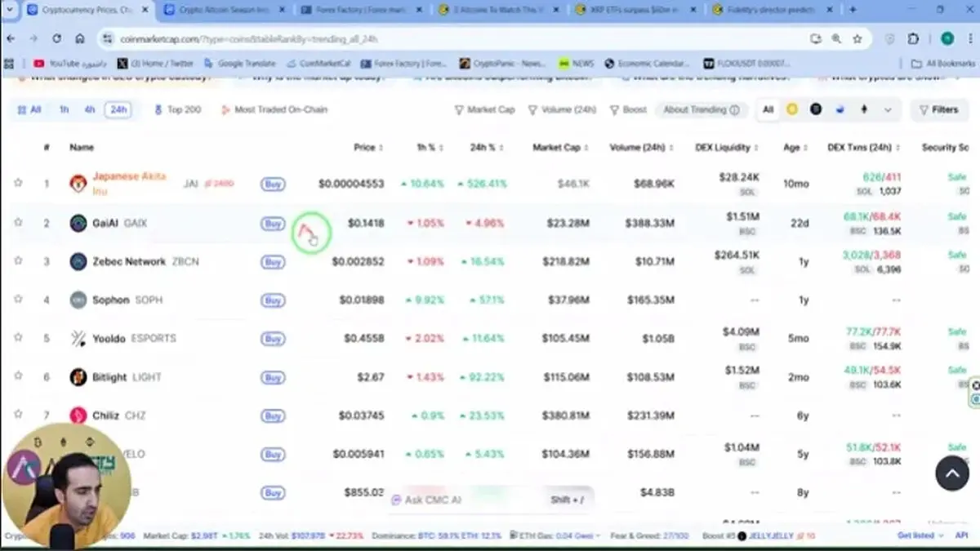Screen dimensions: 980x551
Task: Select the All networks chip
Action: coord(768,109)
